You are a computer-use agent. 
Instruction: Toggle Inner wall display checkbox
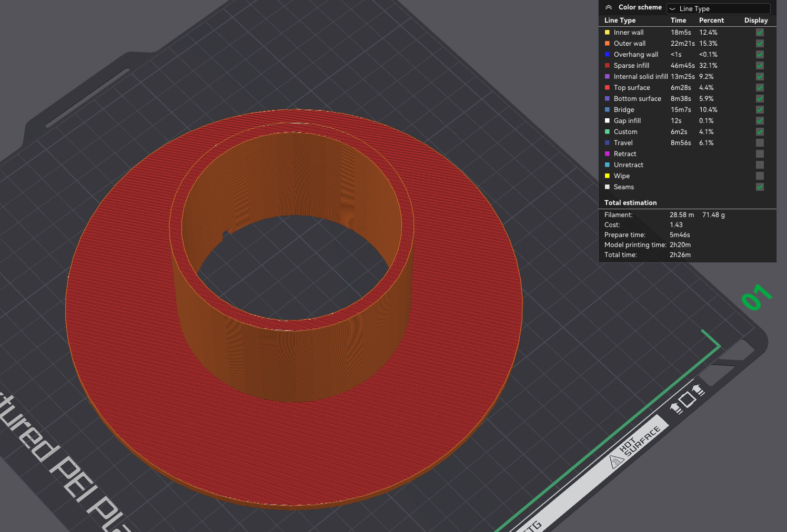760,32
